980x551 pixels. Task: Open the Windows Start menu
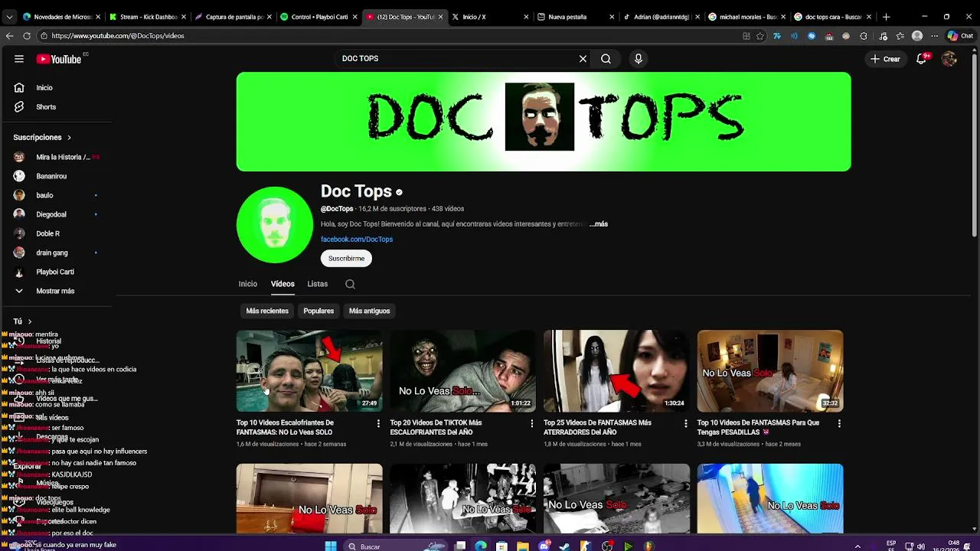pyautogui.click(x=331, y=546)
